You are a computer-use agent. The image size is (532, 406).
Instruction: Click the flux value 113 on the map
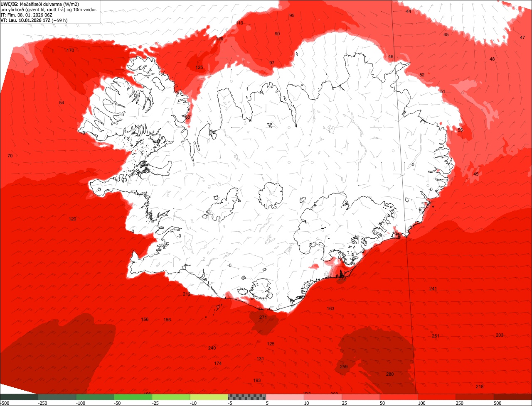click(239, 23)
